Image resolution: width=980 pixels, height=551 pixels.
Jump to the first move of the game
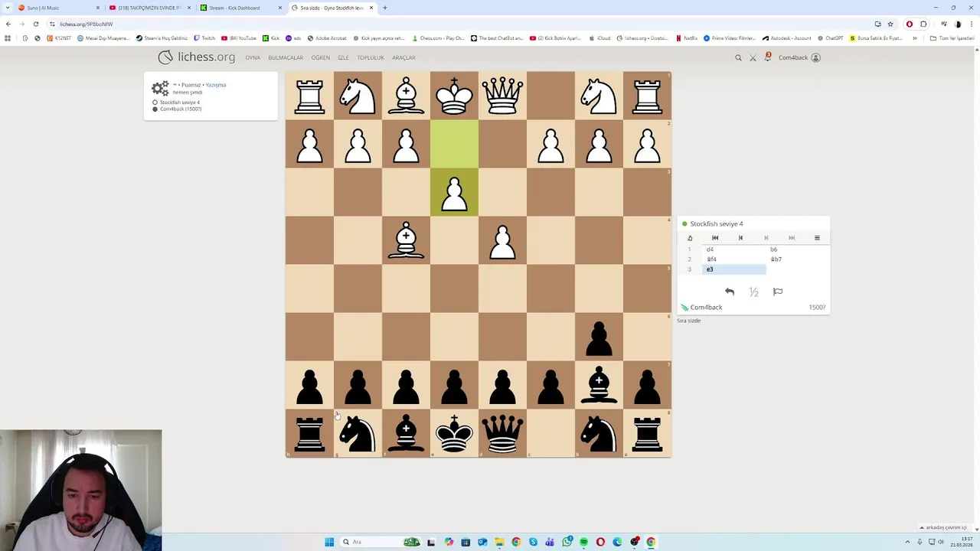coord(715,238)
